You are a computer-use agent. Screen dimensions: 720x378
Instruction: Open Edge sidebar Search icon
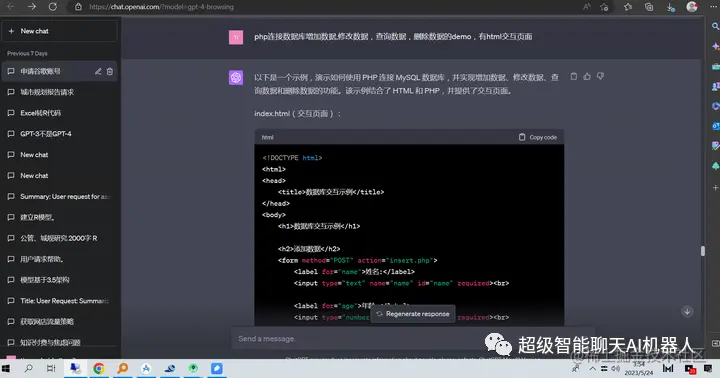pyautogui.click(x=715, y=27)
